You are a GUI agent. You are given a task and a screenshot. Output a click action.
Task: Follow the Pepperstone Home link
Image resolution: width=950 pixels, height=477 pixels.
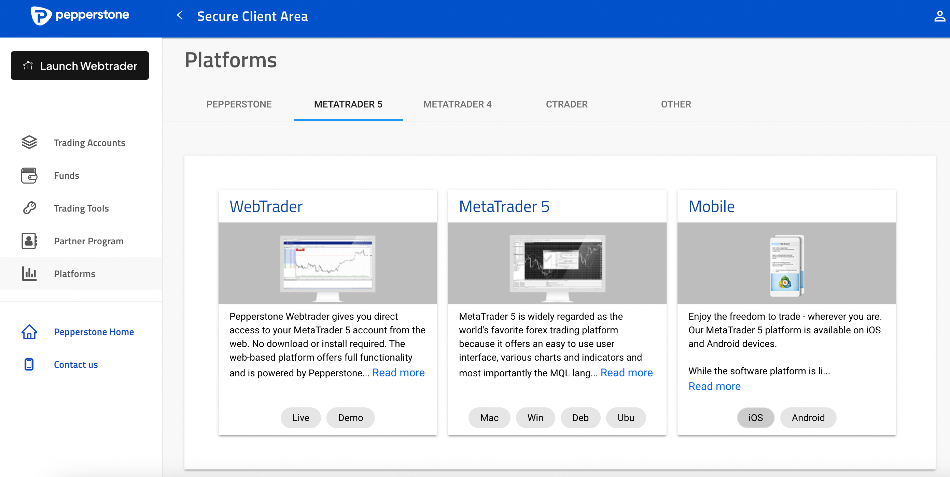point(94,332)
